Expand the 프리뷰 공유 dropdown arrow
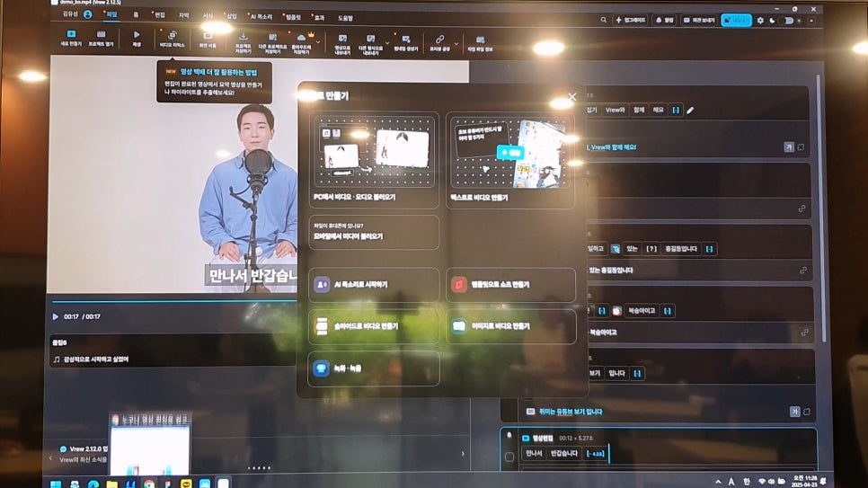The width and height of the screenshot is (868, 488). 456,42
